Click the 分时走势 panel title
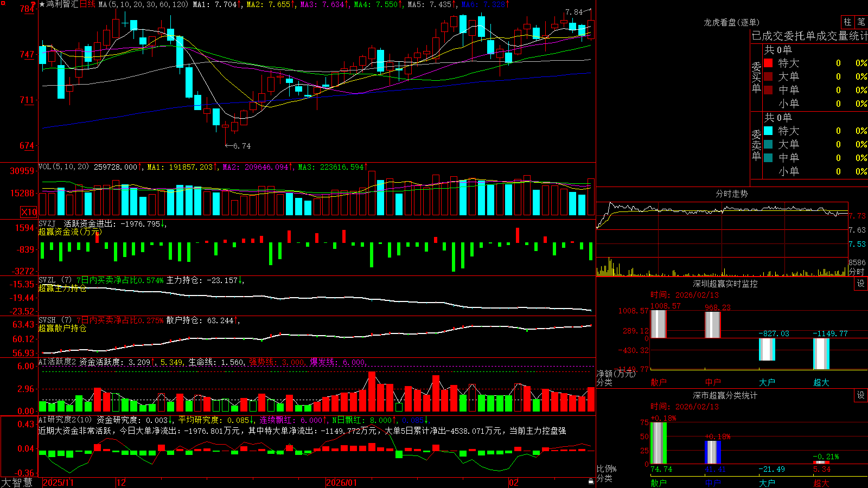 (731, 194)
